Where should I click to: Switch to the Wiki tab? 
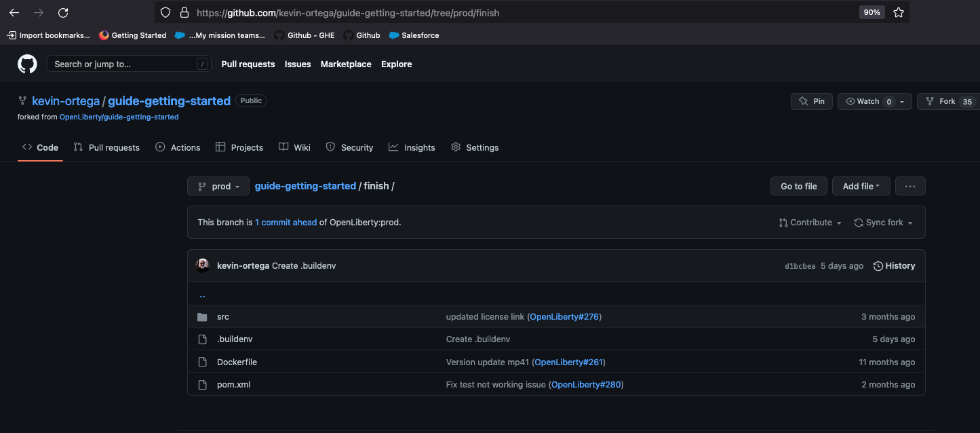(x=294, y=147)
